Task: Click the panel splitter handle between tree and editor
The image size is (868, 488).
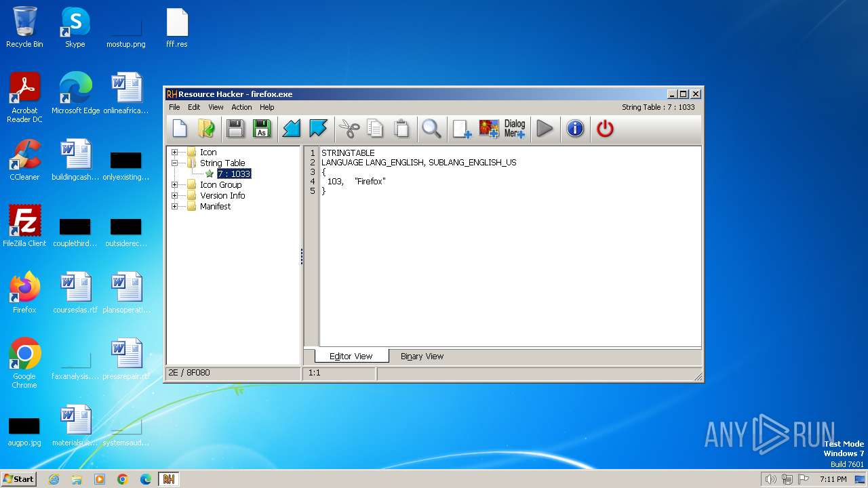Action: pos(302,256)
